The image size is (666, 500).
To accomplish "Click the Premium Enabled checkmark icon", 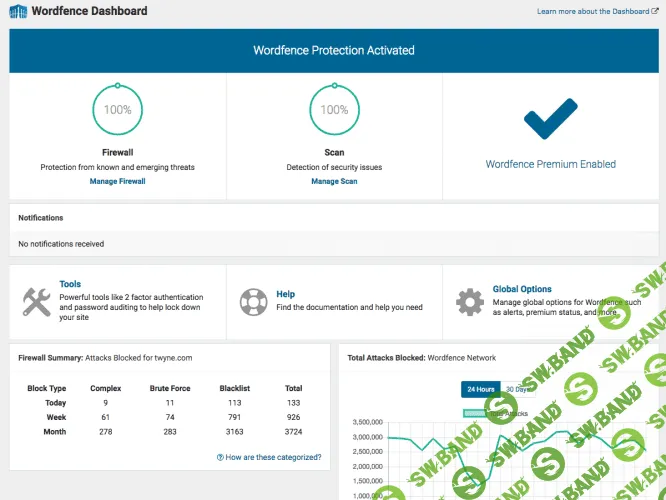I will pos(550,118).
